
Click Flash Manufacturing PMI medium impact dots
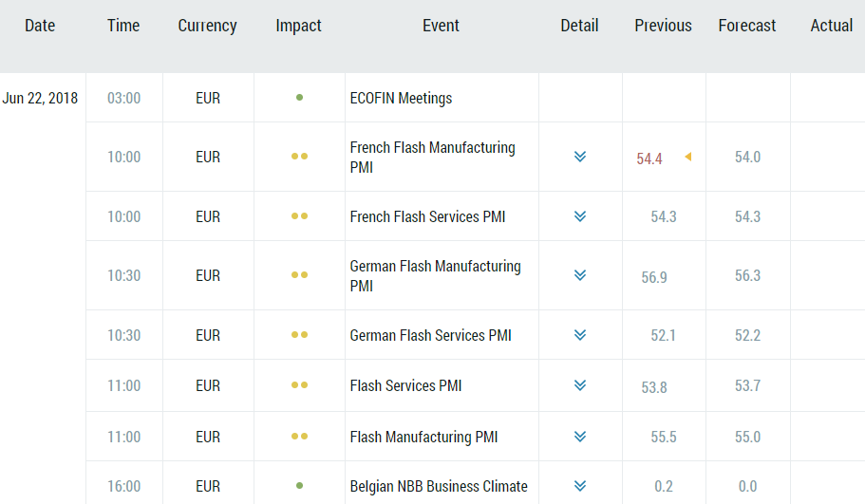299,437
